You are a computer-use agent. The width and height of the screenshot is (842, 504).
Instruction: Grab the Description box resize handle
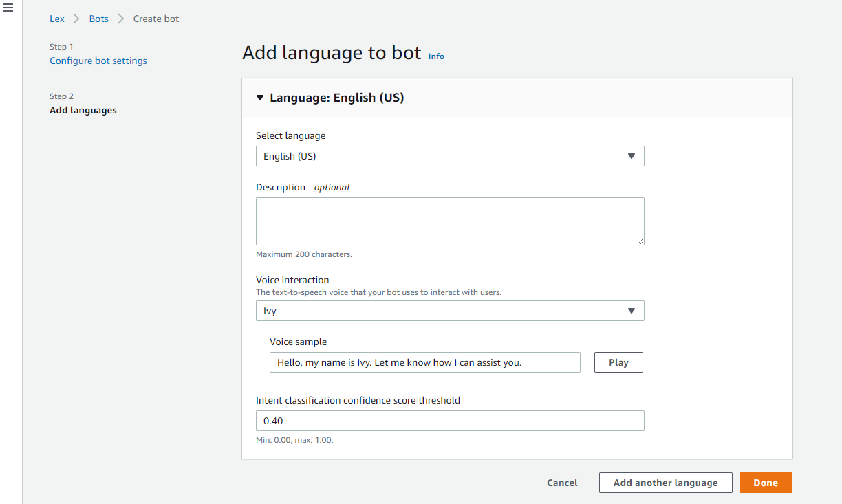640,241
